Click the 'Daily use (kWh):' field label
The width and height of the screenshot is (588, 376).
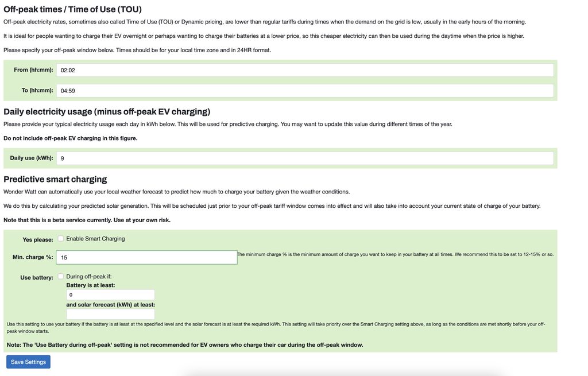pos(32,158)
